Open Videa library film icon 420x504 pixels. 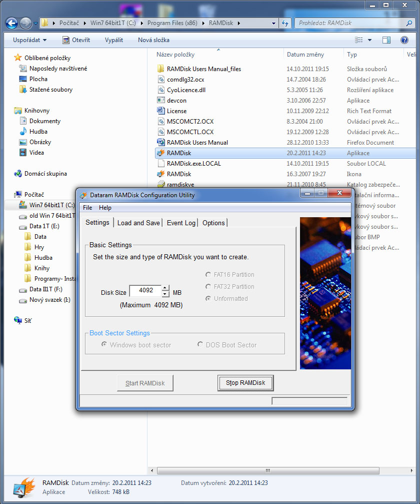[x=23, y=152]
